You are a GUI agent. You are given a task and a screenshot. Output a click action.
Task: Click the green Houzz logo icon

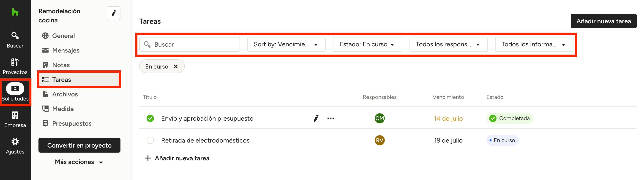[x=15, y=12]
